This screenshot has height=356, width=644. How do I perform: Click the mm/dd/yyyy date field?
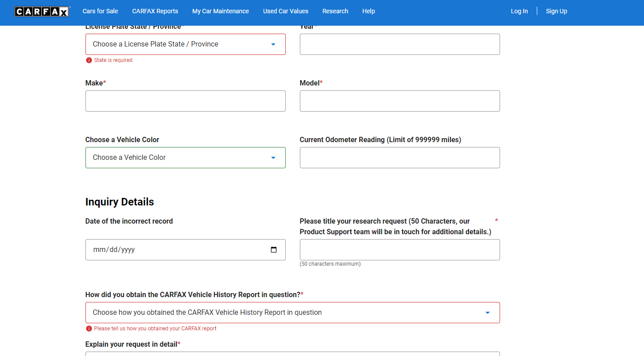177,250
